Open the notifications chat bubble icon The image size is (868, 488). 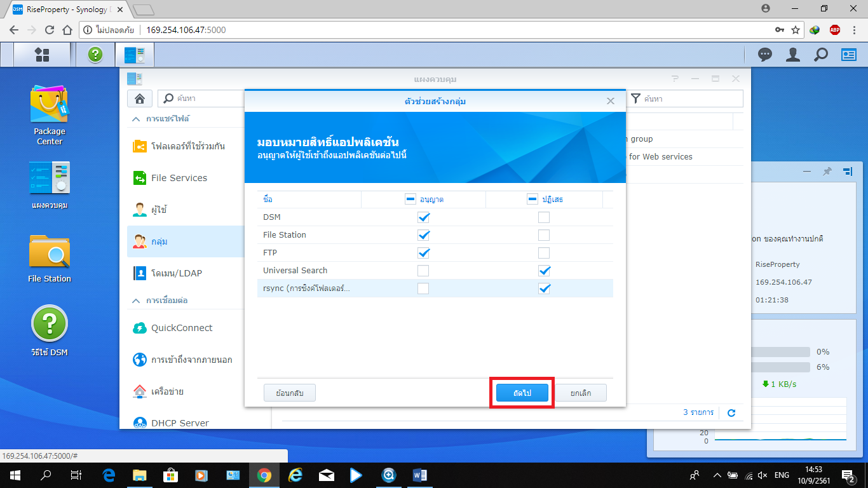[x=765, y=55]
